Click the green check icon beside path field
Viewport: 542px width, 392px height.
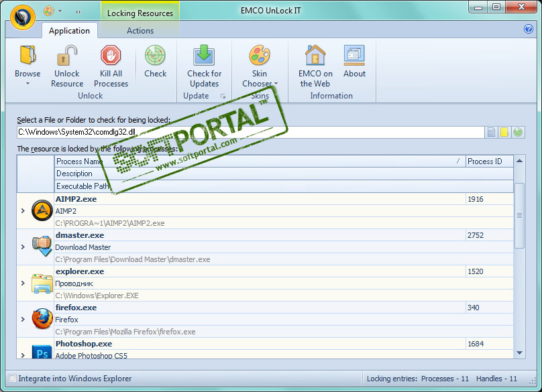pyautogui.click(x=518, y=132)
